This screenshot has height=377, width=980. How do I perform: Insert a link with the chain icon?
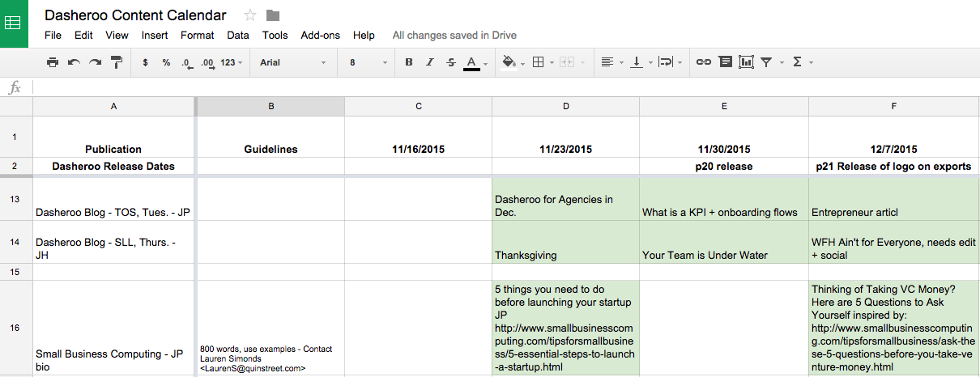[704, 62]
